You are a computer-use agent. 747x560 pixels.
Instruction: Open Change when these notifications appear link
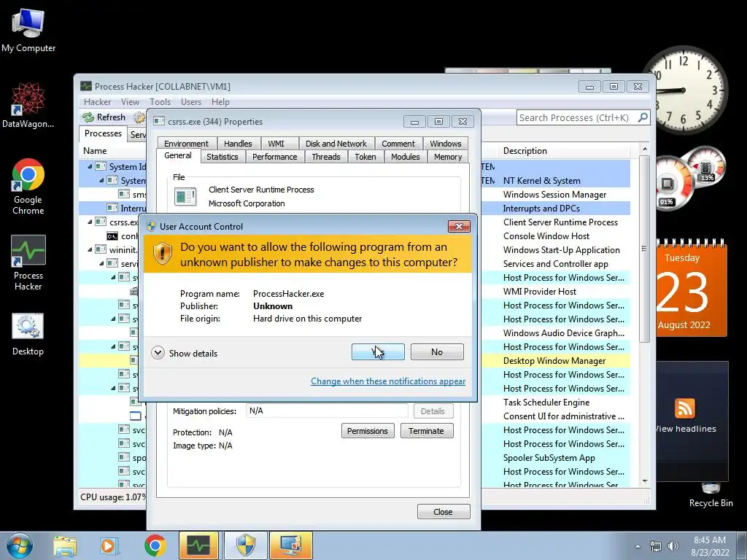(388, 381)
